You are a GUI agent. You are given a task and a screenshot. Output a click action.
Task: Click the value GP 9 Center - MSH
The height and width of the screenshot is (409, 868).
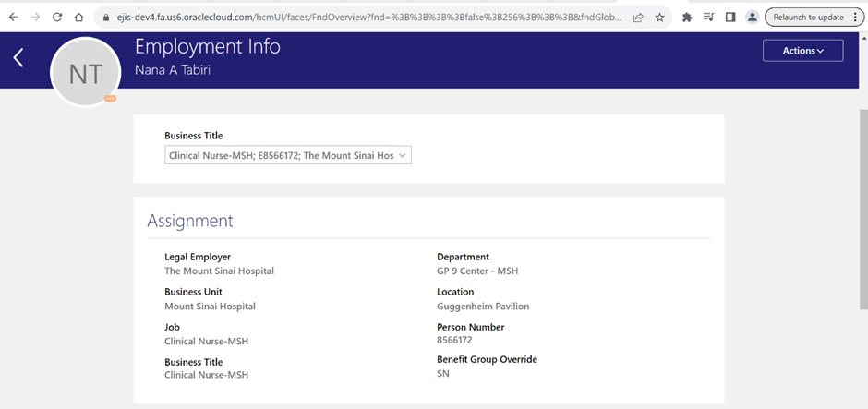(477, 271)
